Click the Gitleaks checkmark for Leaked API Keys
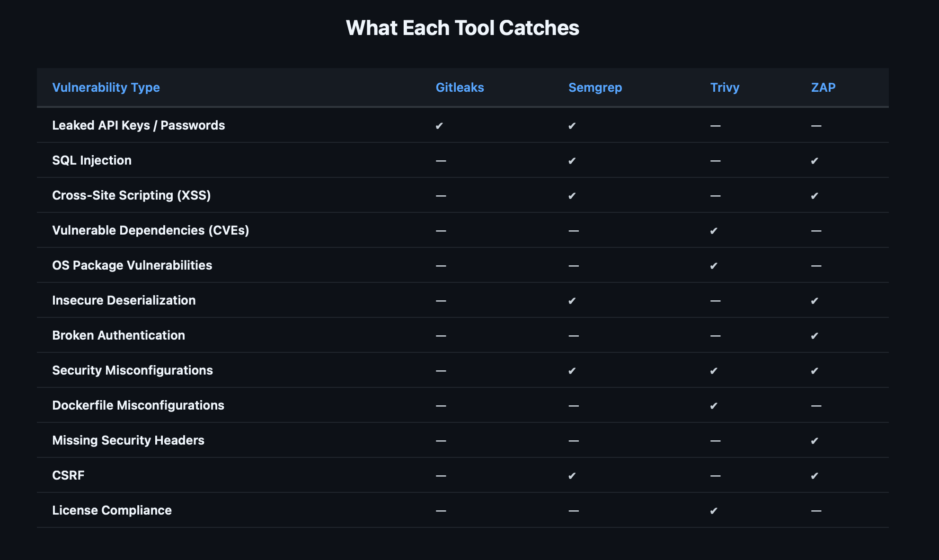This screenshot has height=560, width=939. [x=439, y=126]
